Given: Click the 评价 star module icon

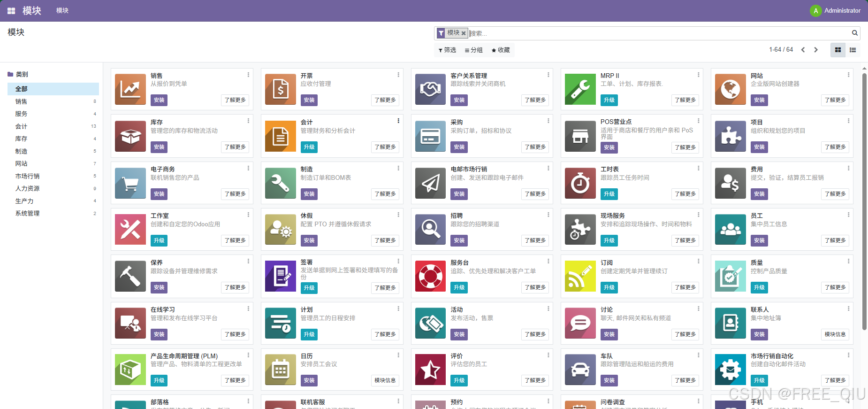Looking at the screenshot, I should [430, 370].
